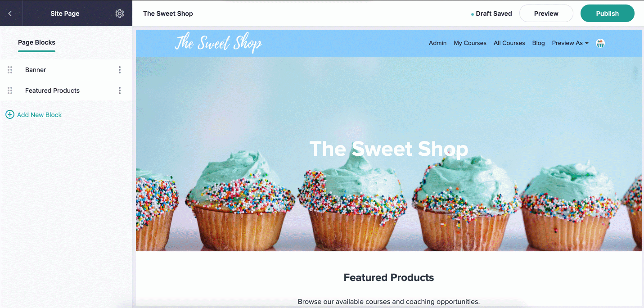The width and height of the screenshot is (644, 308).
Task: Click The Sweet Shop script logo
Action: [218, 43]
